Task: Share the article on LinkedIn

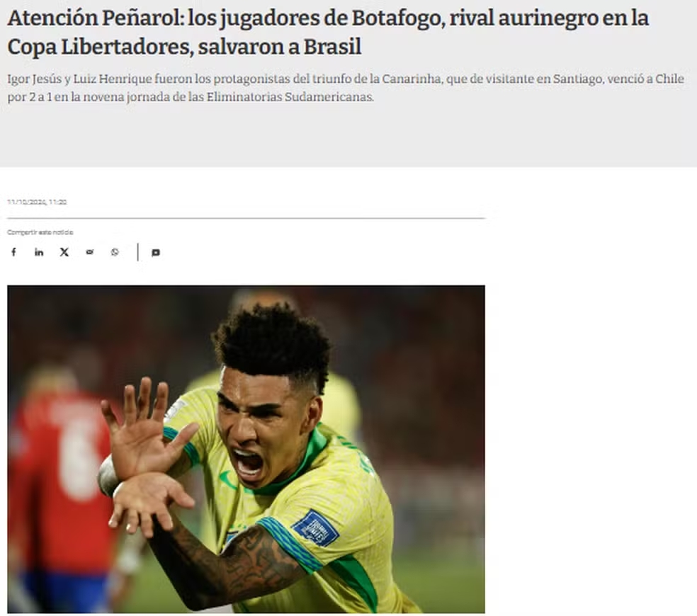Action: click(39, 253)
